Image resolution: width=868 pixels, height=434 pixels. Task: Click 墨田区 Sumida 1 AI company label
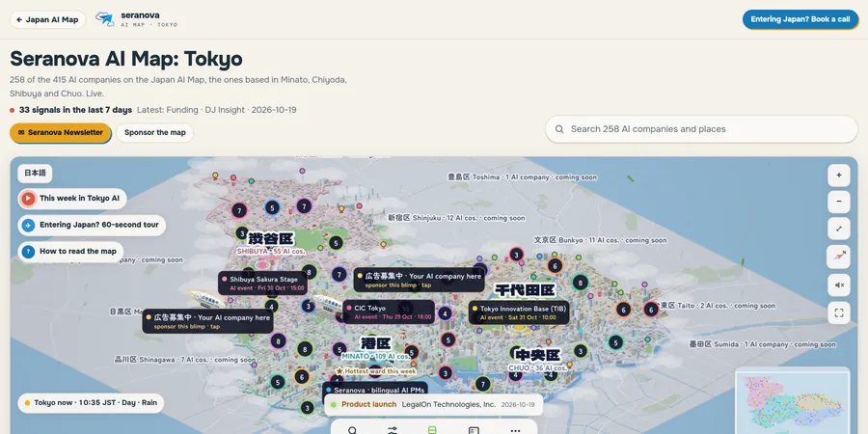coord(762,344)
